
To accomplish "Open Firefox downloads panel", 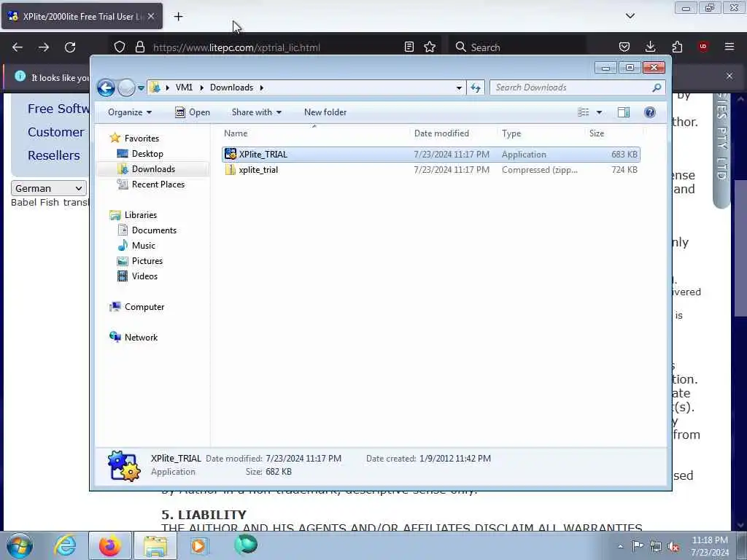I will [x=650, y=47].
